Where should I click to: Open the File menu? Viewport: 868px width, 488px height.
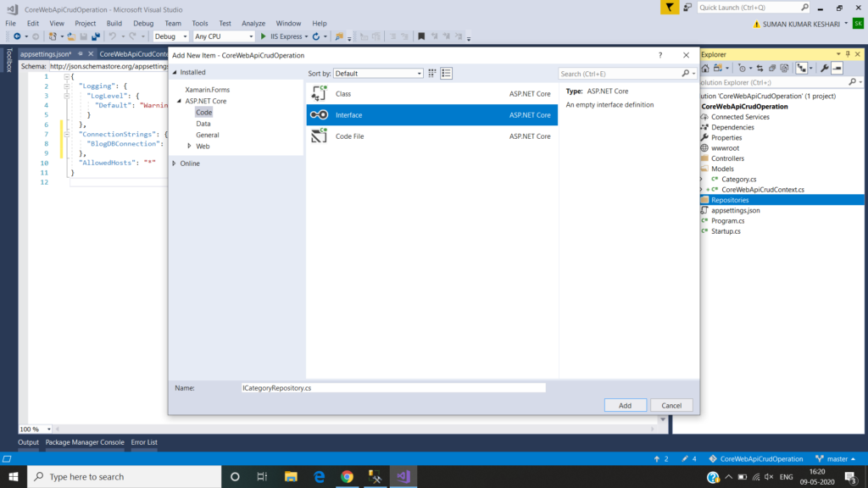(10, 23)
